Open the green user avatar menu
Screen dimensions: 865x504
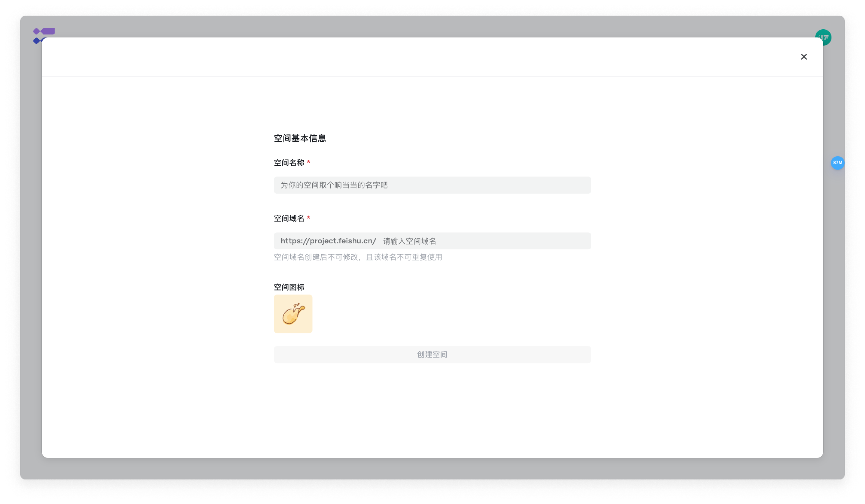point(823,37)
